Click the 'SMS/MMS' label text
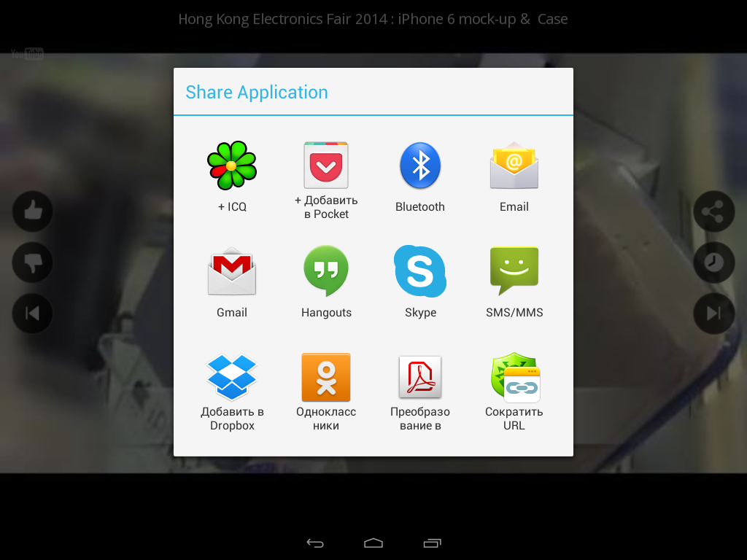This screenshot has width=747, height=560. 514,312
